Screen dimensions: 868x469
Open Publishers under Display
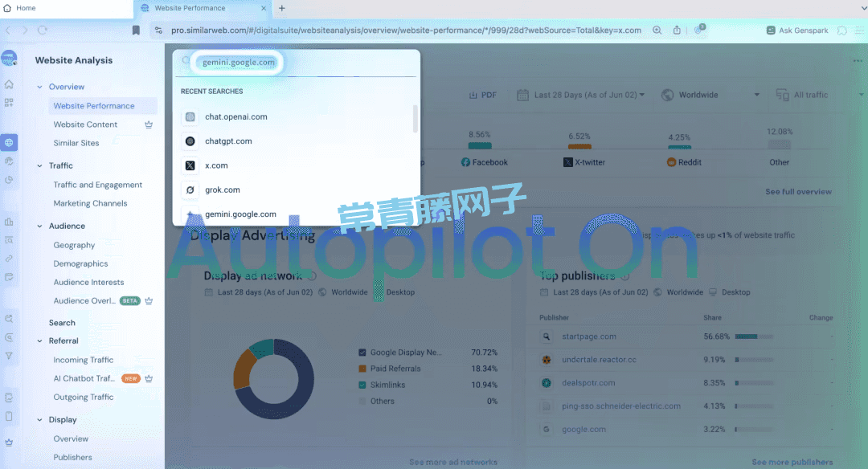click(73, 458)
